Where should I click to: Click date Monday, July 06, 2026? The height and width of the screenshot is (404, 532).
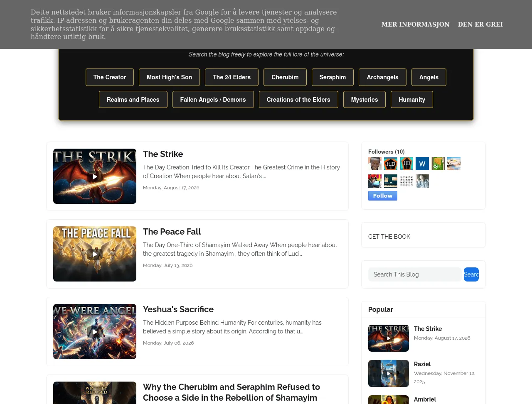click(x=168, y=343)
